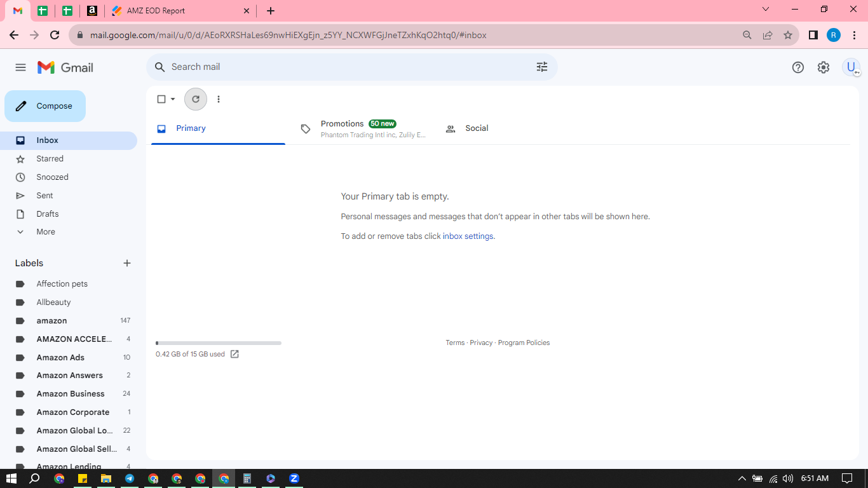Open the Gmail main menu hamburger icon
This screenshot has height=488, width=868.
click(x=20, y=67)
